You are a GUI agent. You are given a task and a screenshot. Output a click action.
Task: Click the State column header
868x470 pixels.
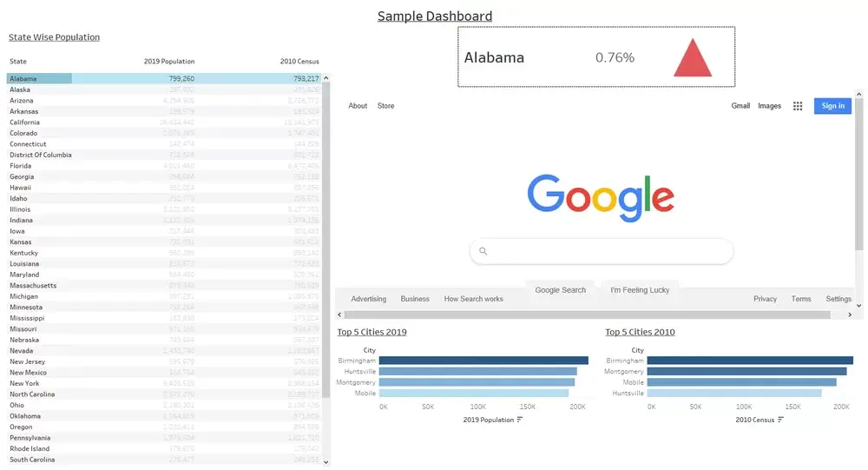pyautogui.click(x=17, y=62)
